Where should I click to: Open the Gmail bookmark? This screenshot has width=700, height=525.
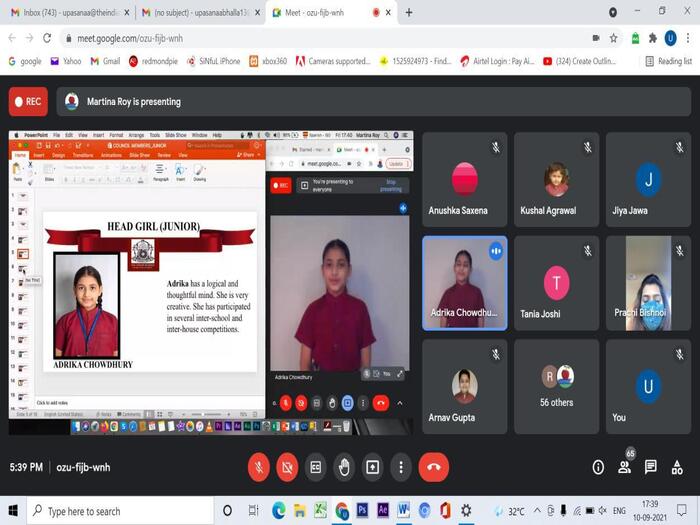tap(105, 61)
